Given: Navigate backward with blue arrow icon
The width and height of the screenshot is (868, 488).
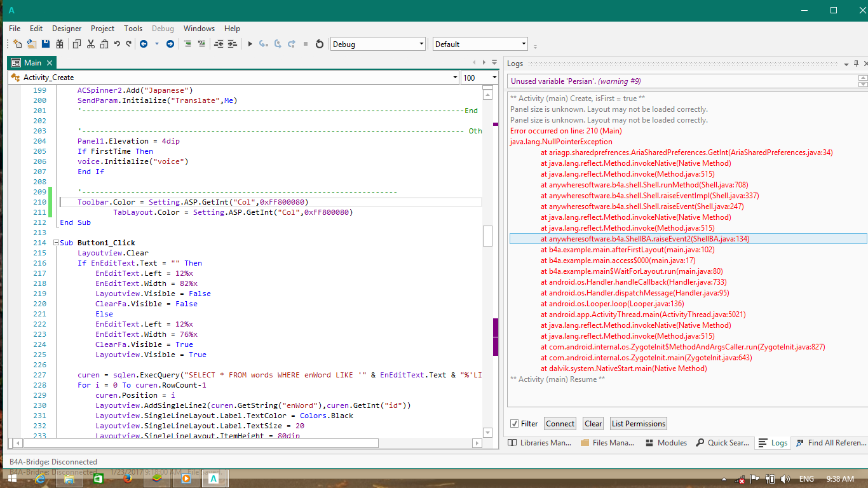Looking at the screenshot, I should tap(144, 44).
